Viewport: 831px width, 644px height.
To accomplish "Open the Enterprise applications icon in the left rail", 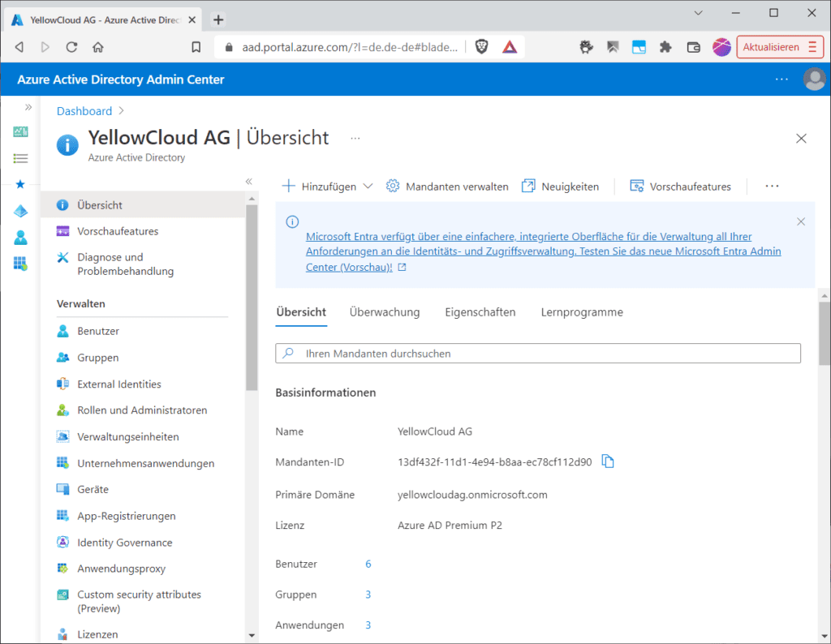I will pos(20,264).
